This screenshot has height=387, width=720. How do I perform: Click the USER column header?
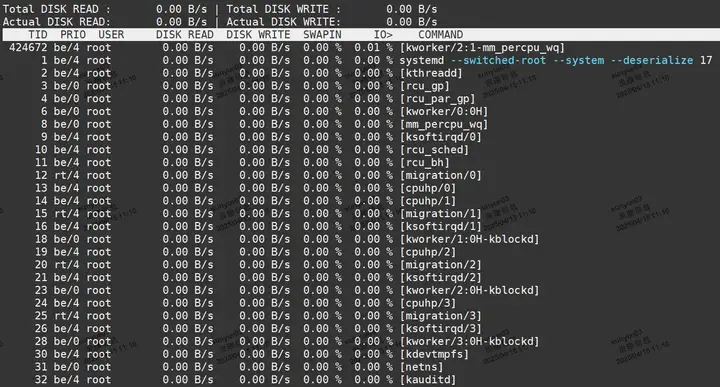pyautogui.click(x=111, y=35)
